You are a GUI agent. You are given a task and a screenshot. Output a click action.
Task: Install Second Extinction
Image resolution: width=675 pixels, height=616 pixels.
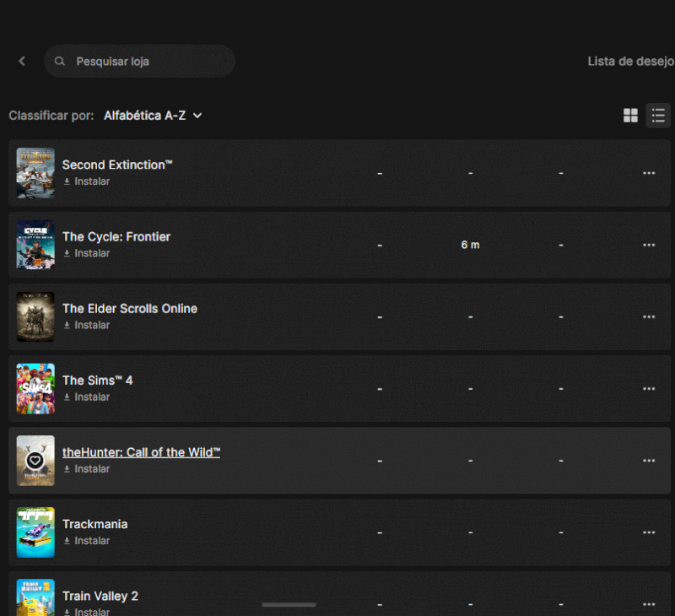pos(87,181)
